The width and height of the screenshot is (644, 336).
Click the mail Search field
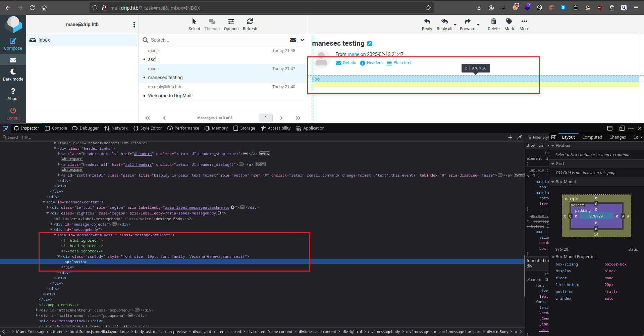click(x=215, y=40)
